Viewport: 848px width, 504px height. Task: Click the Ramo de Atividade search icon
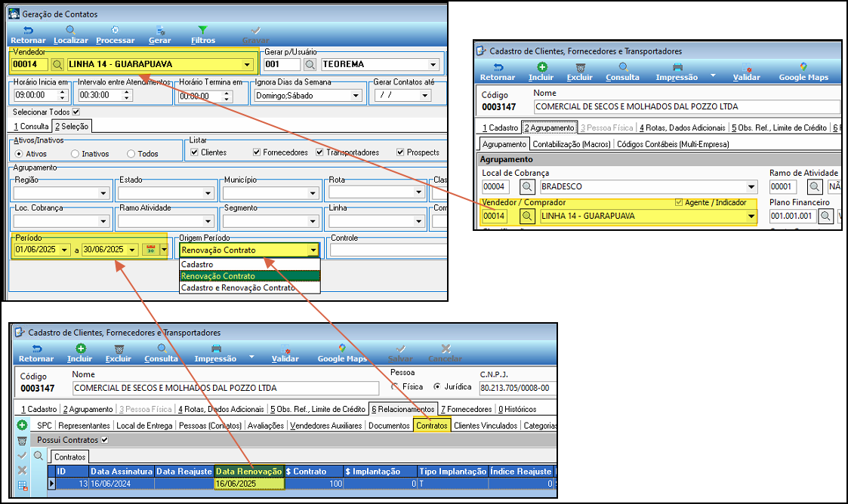(x=815, y=187)
